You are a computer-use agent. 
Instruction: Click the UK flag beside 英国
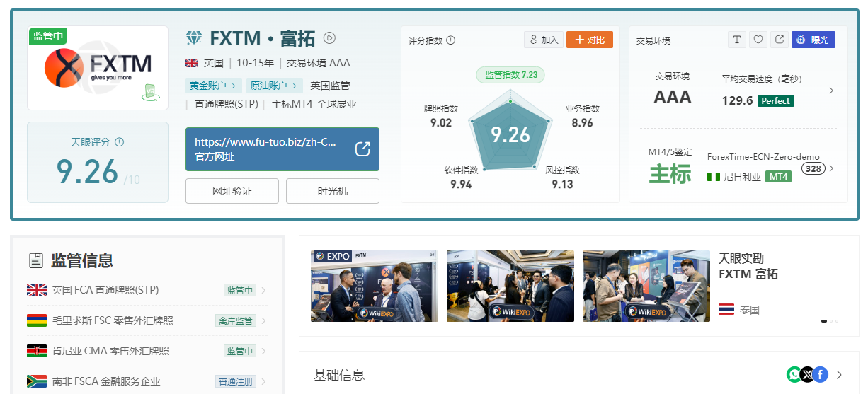[x=192, y=63]
